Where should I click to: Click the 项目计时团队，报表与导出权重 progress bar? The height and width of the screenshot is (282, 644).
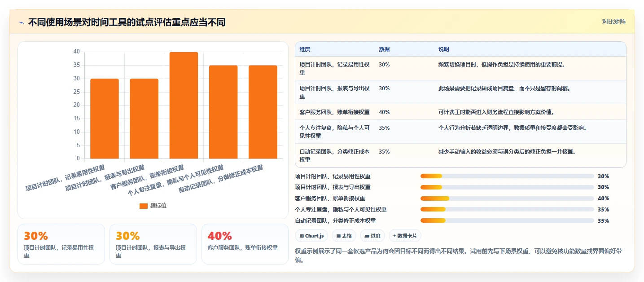click(x=507, y=187)
